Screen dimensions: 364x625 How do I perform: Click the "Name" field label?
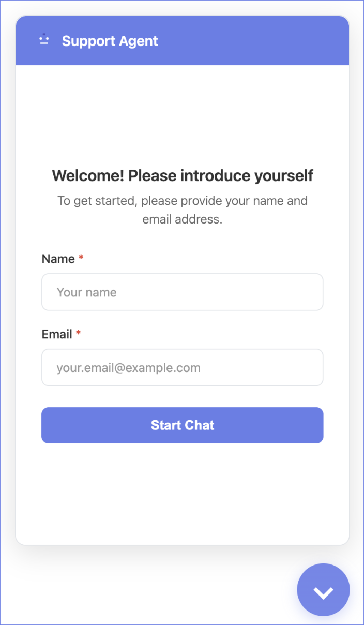58,259
